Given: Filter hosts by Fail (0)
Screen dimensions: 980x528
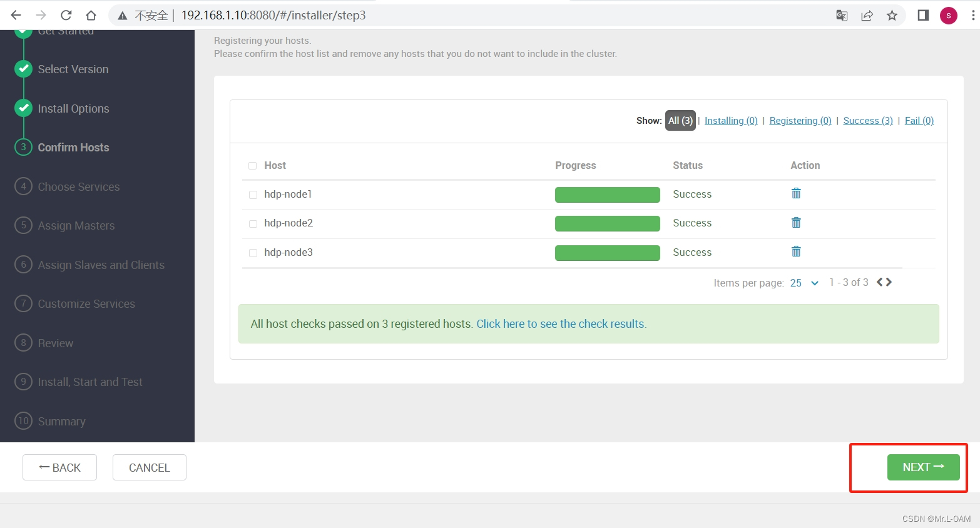Looking at the screenshot, I should tap(919, 121).
